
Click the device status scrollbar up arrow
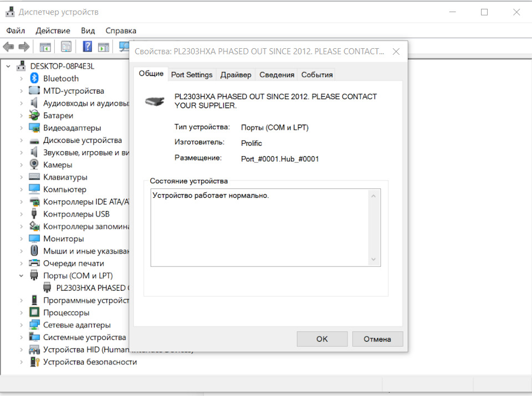pos(373,196)
